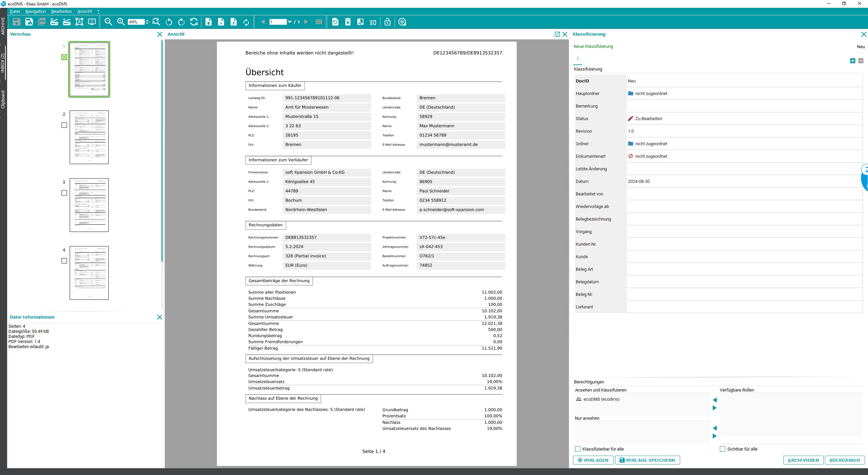Viewport: 868px width, 475px height.
Task: Close the Vorschau panel
Action: point(160,34)
